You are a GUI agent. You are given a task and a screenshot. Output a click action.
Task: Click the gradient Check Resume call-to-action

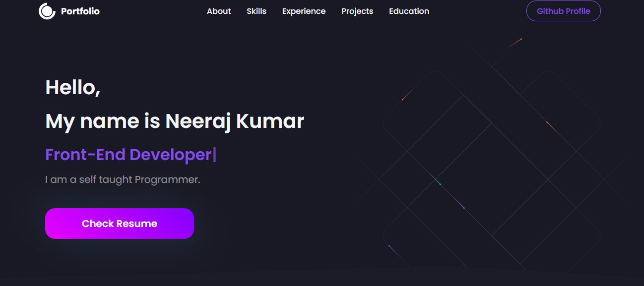pos(120,223)
